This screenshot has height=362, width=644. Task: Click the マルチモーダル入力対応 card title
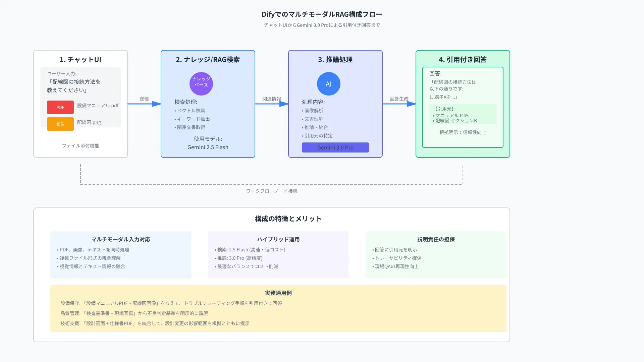[121, 239]
